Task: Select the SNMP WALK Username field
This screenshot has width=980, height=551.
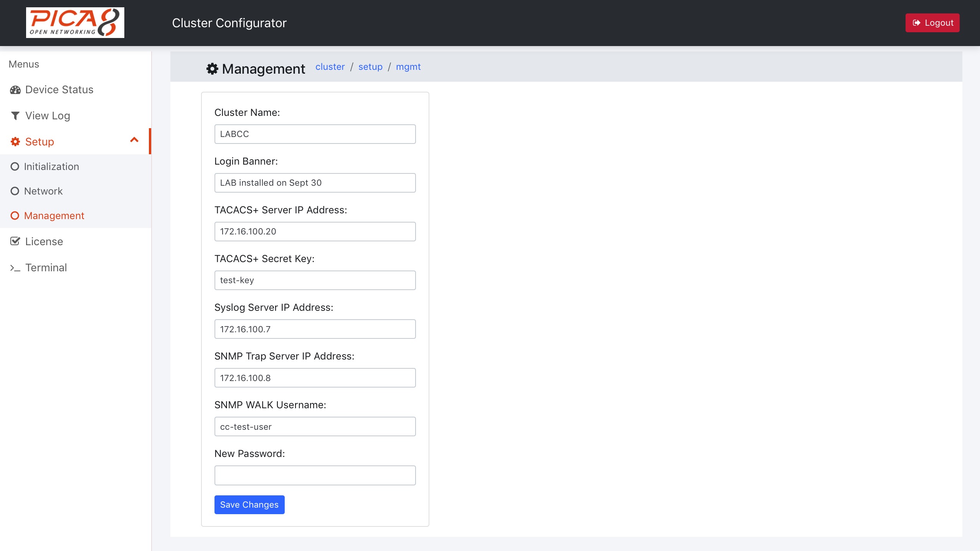Action: [x=315, y=426]
